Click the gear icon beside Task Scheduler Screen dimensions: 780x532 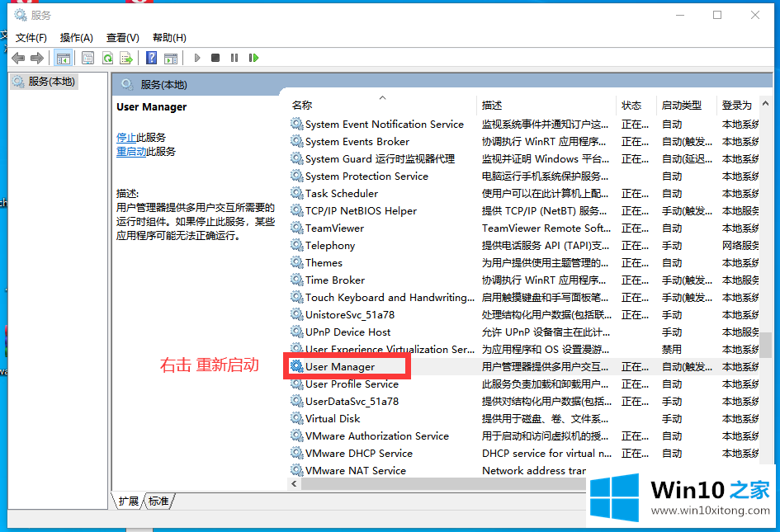[x=297, y=193]
